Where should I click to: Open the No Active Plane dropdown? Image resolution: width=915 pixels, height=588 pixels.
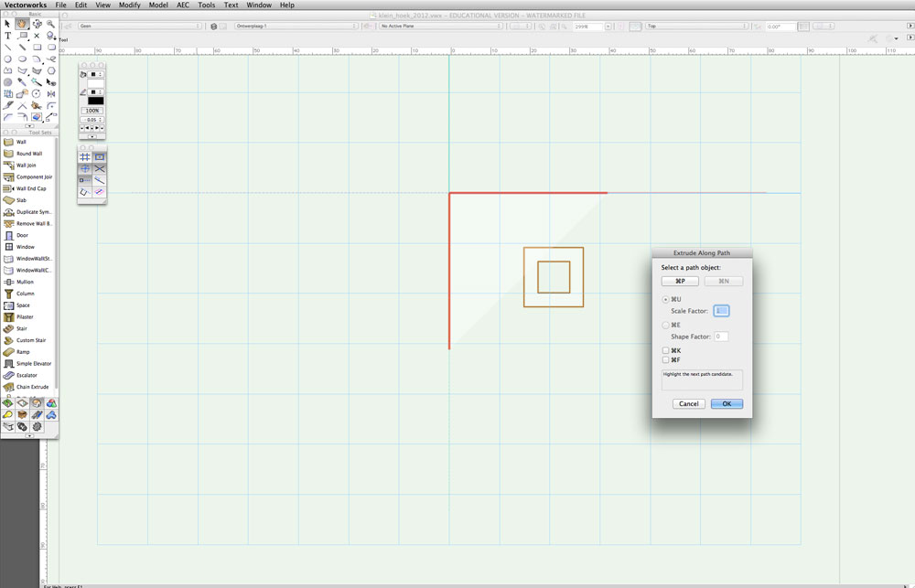pyautogui.click(x=441, y=27)
